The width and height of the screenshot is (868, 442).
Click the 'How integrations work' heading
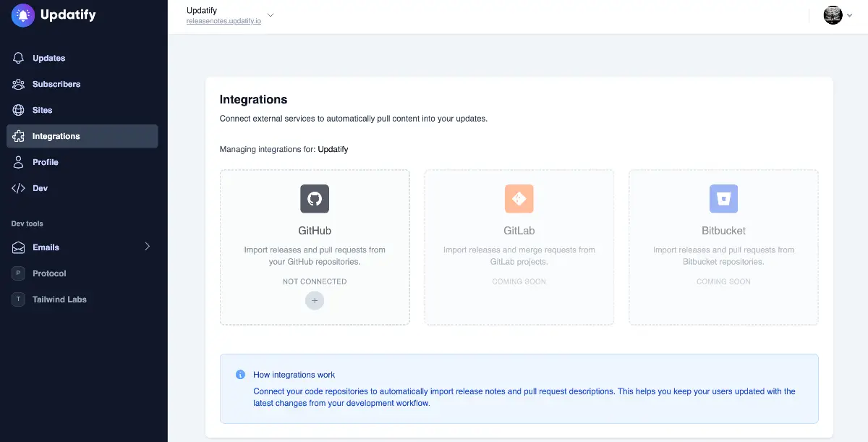pos(294,375)
